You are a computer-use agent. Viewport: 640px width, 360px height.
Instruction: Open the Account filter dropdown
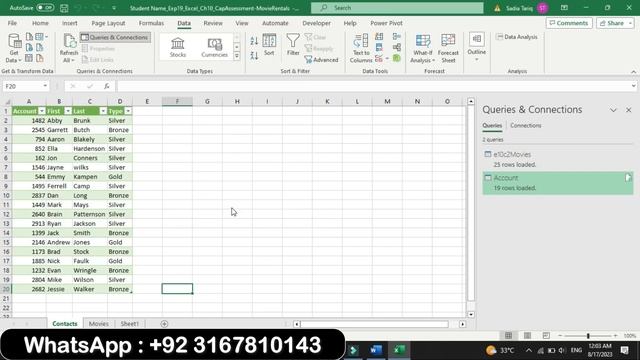(42, 111)
